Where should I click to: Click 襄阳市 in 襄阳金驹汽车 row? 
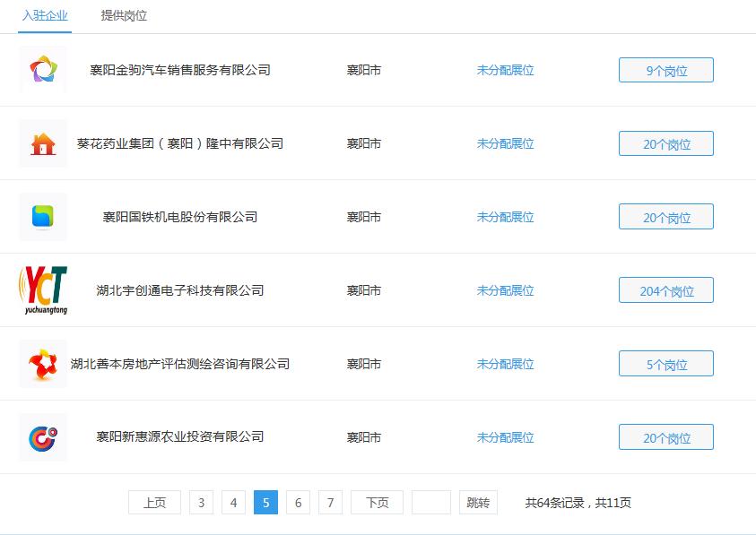(364, 71)
